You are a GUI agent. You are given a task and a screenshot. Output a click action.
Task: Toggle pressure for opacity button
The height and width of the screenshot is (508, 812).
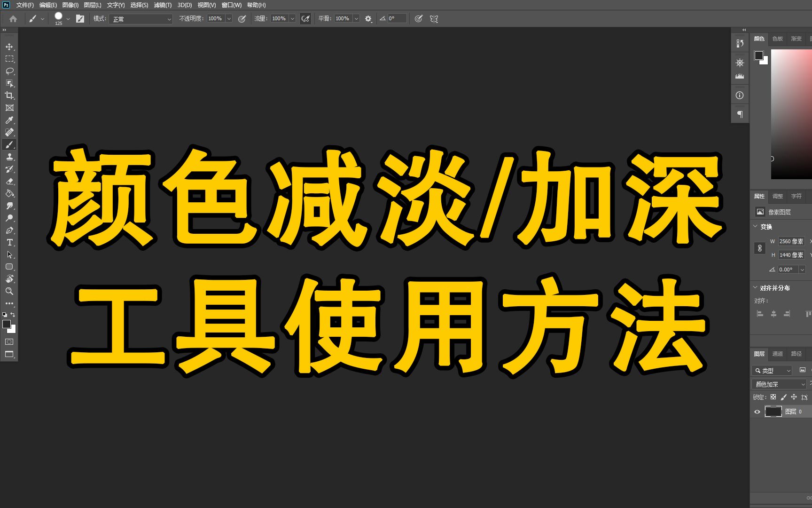click(x=242, y=19)
